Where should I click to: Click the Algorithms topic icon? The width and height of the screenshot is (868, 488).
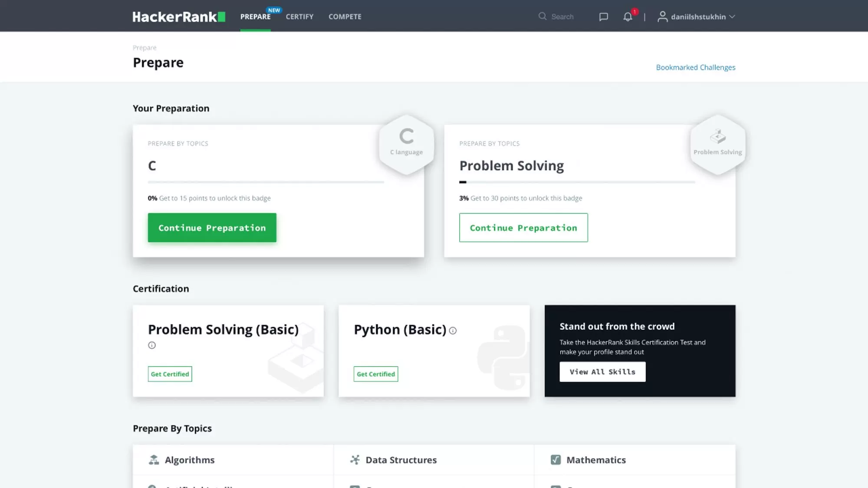coord(154,460)
